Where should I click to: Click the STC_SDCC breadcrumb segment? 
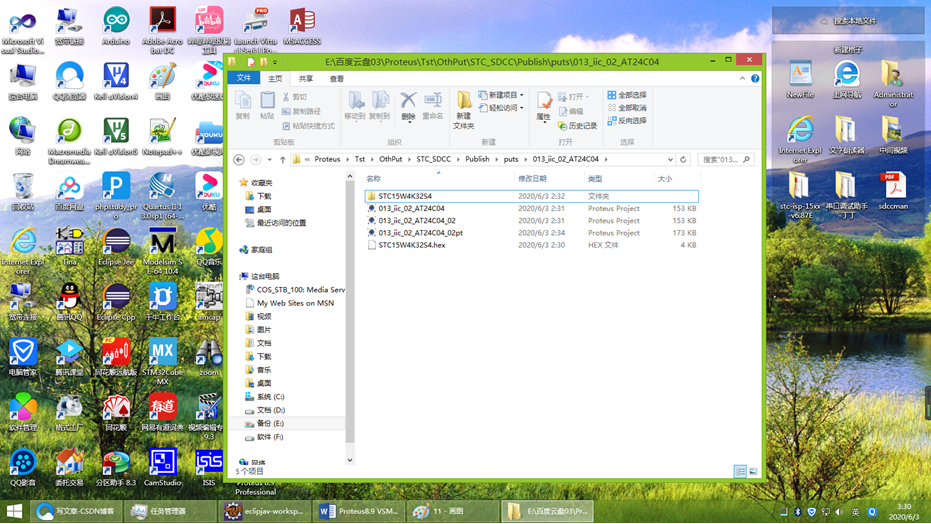[433, 159]
